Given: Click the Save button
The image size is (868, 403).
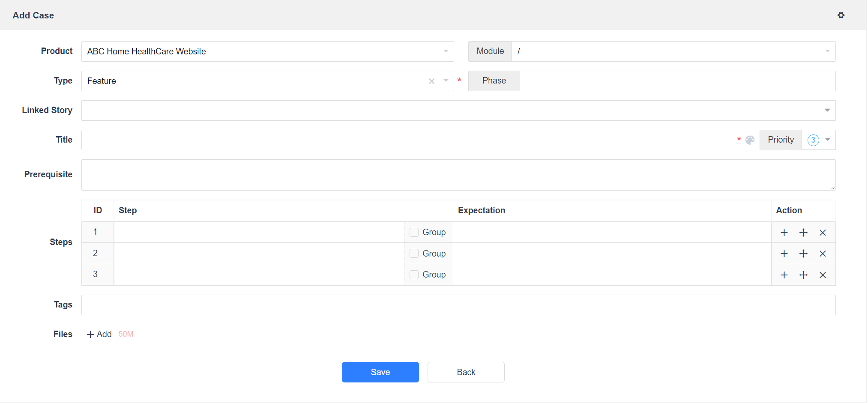Looking at the screenshot, I should [x=380, y=372].
